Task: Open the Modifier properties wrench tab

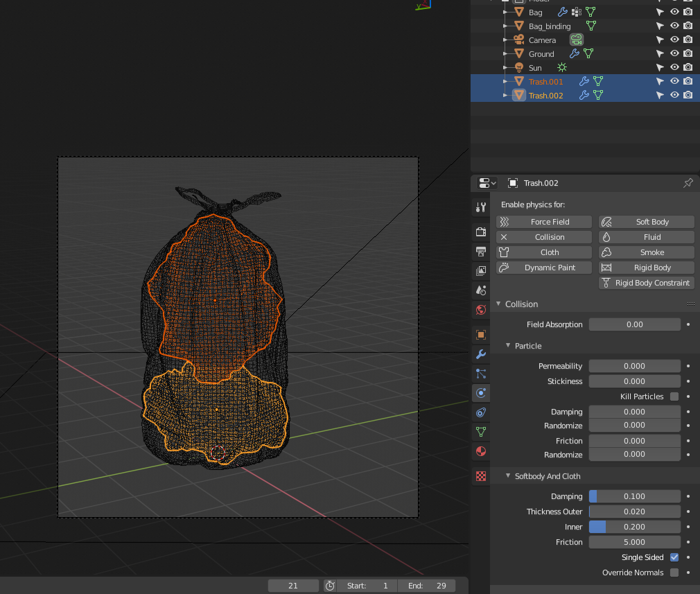Action: pos(481,354)
